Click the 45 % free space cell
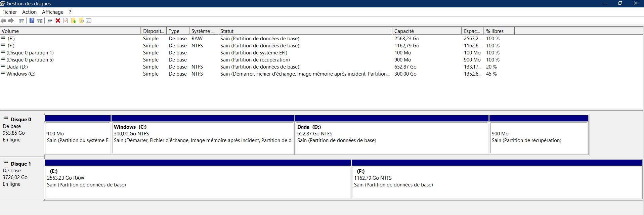 click(x=491, y=74)
